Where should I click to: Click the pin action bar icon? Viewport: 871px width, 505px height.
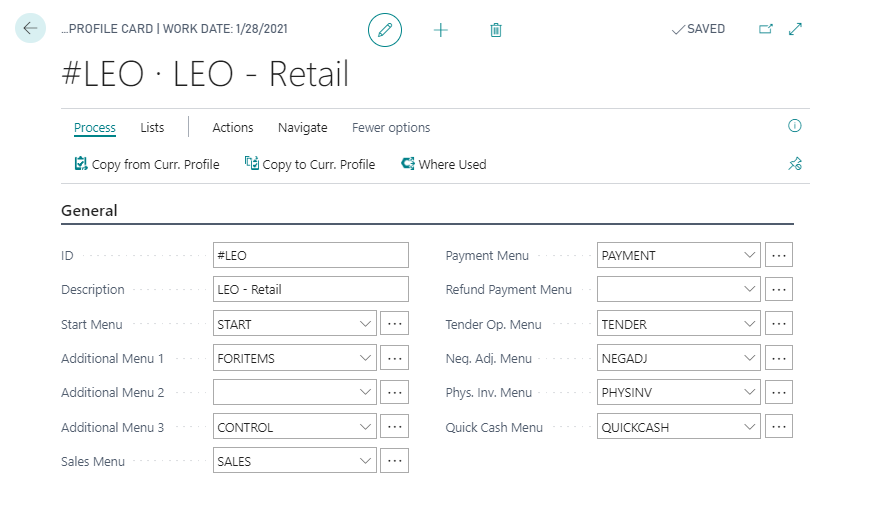tap(795, 164)
